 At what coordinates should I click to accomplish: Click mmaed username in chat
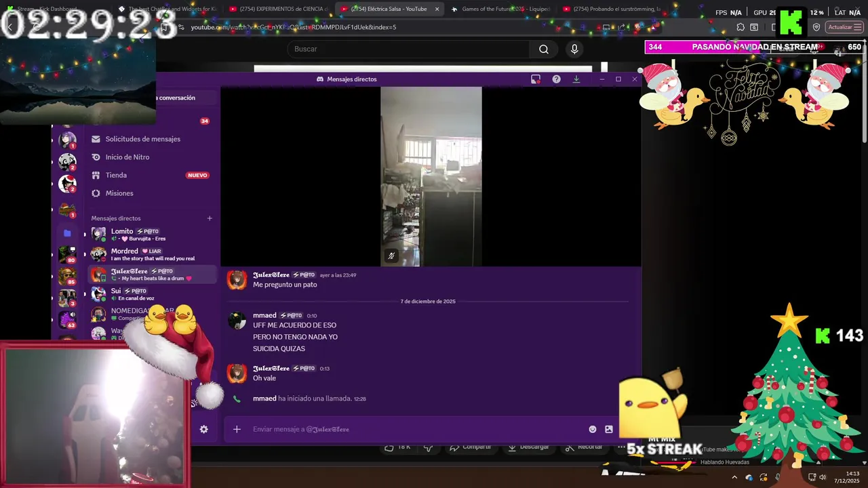264,315
